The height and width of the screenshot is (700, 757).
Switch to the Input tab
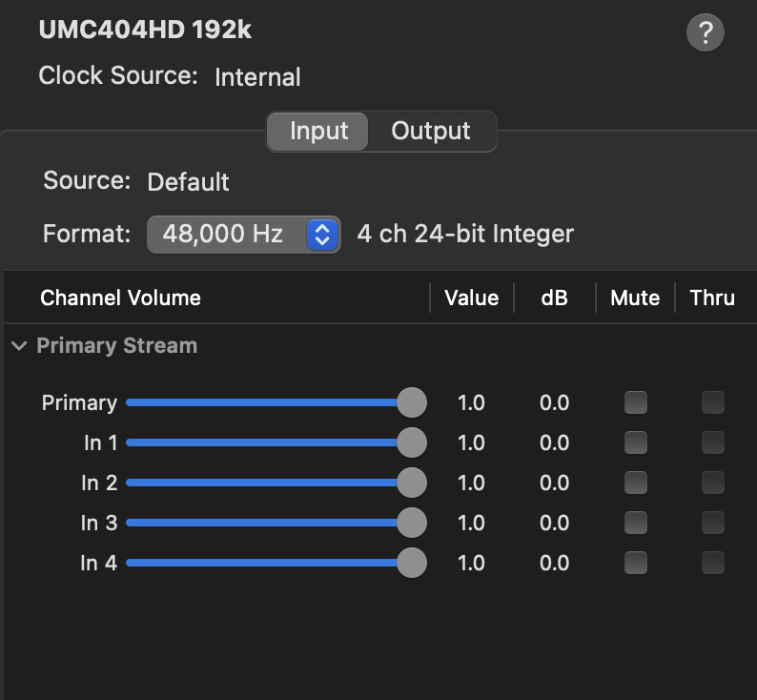[318, 131]
